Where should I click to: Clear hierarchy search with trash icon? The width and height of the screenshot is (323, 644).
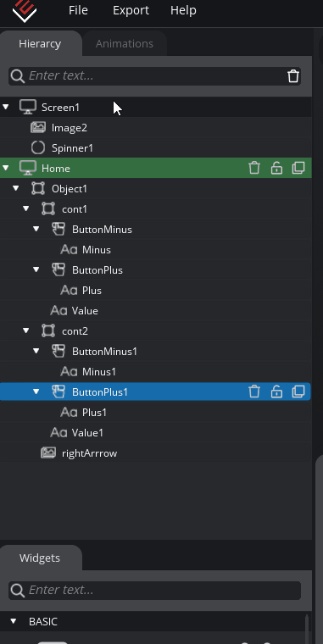[293, 76]
